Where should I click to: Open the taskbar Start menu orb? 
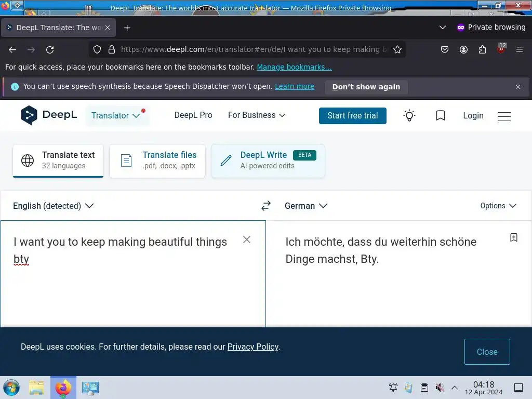click(11, 388)
